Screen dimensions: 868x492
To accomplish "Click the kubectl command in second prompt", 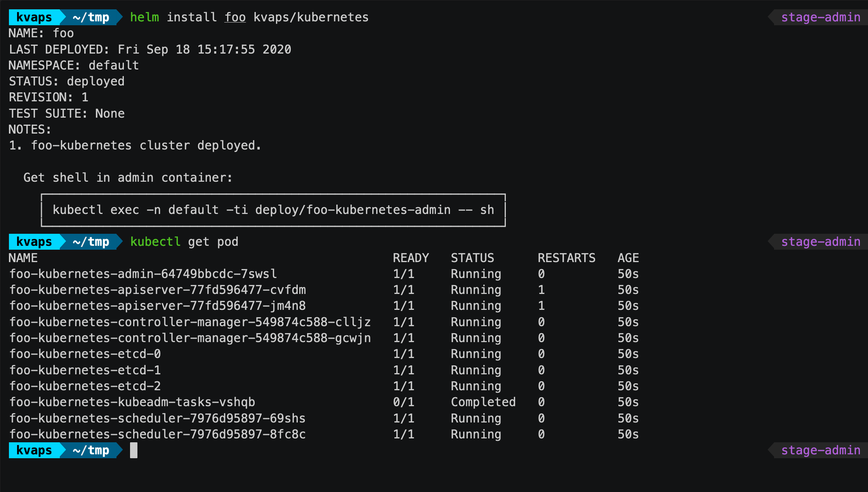I will tap(155, 242).
